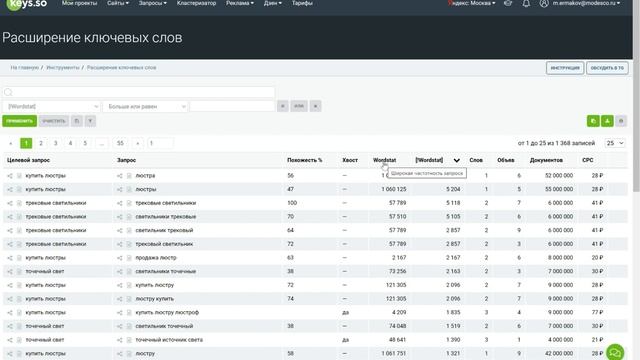The height and width of the screenshot is (360, 640).
Task: Follow the Инструменты breadcrumb link
Action: 63,68
